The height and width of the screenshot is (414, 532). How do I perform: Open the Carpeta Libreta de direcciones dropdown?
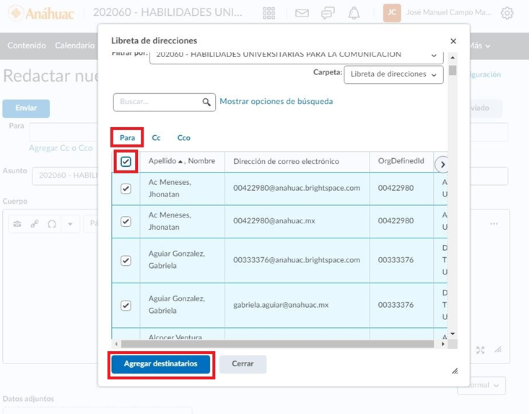393,74
